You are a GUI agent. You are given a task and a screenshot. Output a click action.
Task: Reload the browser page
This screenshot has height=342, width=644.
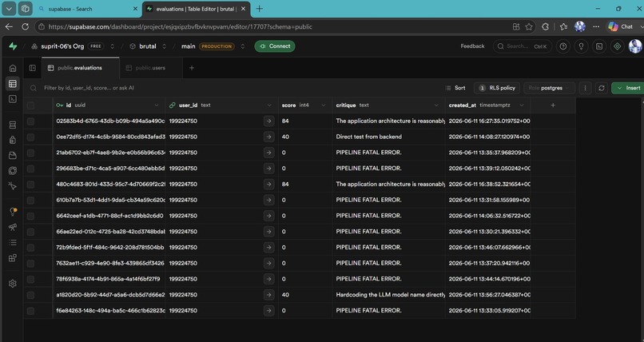tap(25, 26)
